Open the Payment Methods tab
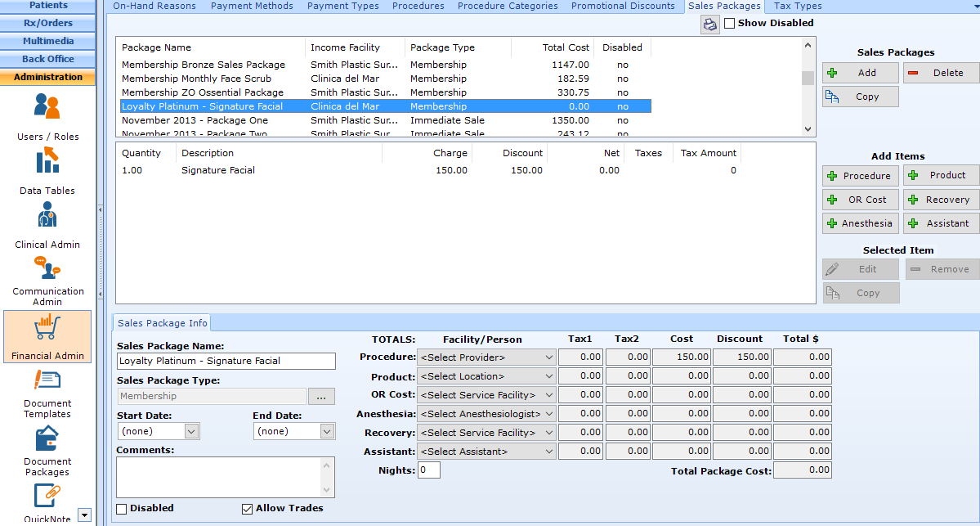Screen dimensions: 980x526 point(252,6)
